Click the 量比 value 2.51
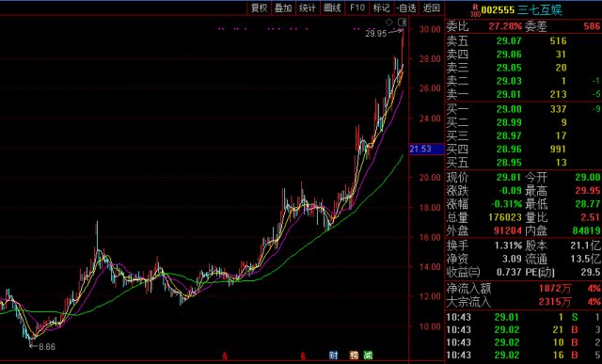The image size is (602, 364). [592, 217]
